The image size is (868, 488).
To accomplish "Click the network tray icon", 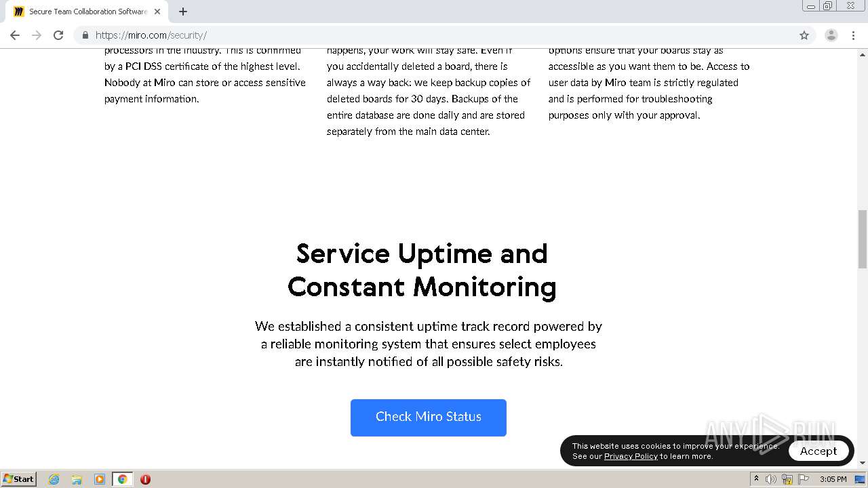I will coord(787,479).
